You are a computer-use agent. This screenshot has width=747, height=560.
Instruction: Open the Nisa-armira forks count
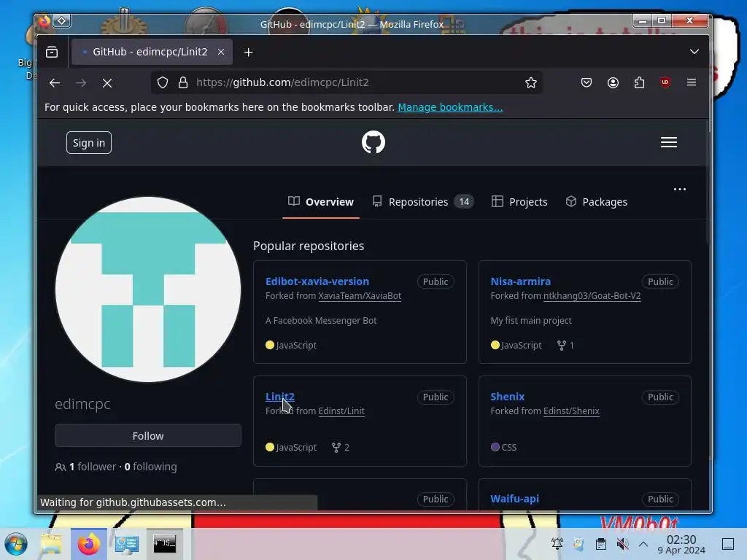click(x=565, y=345)
